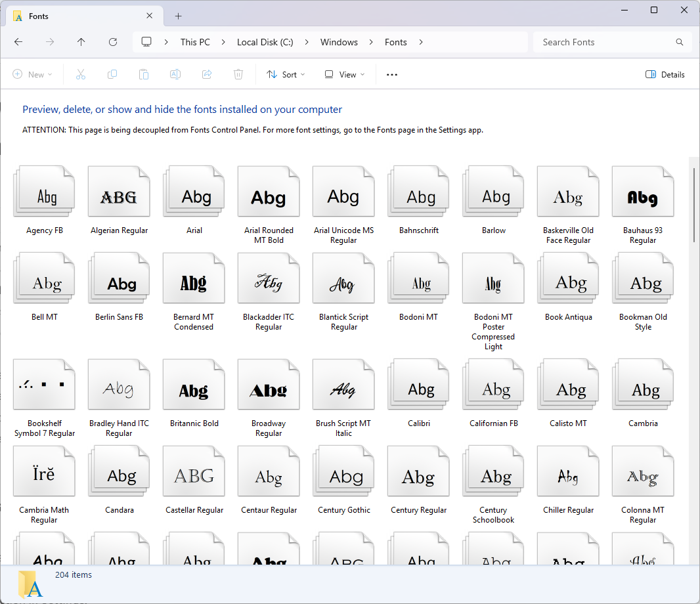Click the Rename icon in toolbar
Image resolution: width=700 pixels, height=604 pixels.
(x=175, y=75)
